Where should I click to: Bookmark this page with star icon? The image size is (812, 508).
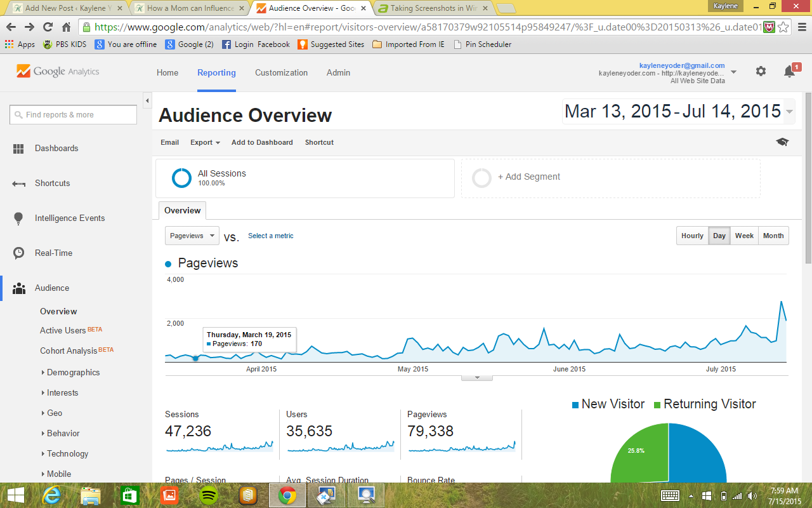[x=783, y=27]
